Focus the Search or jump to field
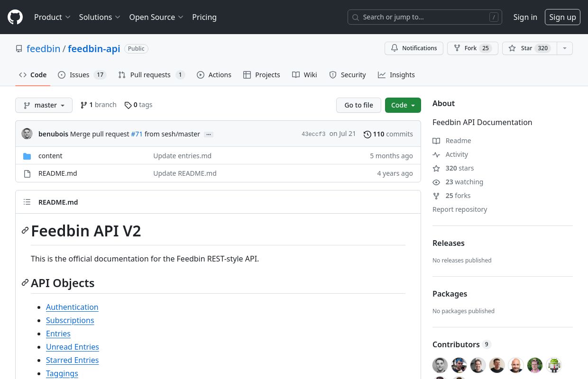Viewport: 588px width, 379px height. (425, 17)
